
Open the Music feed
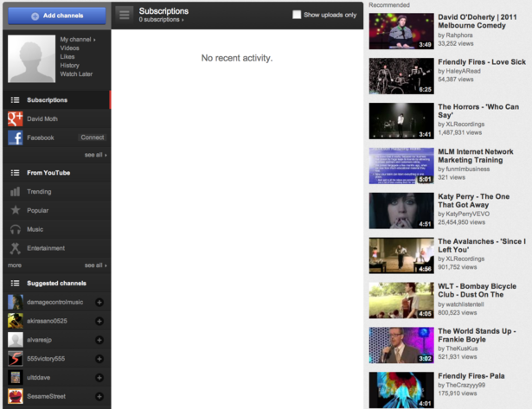(x=35, y=229)
